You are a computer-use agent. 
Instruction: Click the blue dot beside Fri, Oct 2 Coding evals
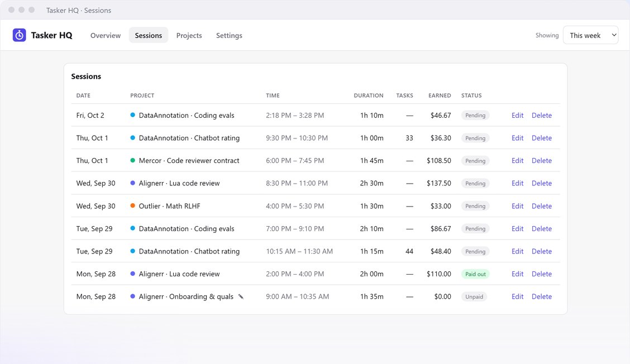pyautogui.click(x=132, y=116)
